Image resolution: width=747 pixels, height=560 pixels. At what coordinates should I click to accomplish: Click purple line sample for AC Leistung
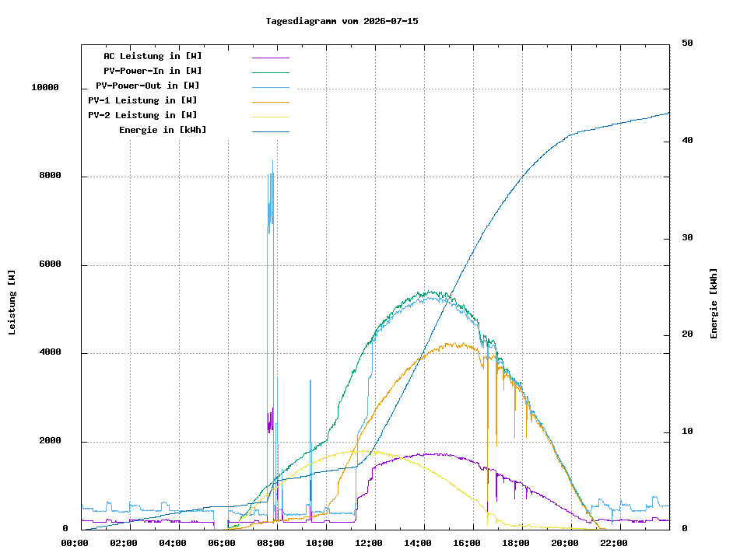click(x=271, y=58)
